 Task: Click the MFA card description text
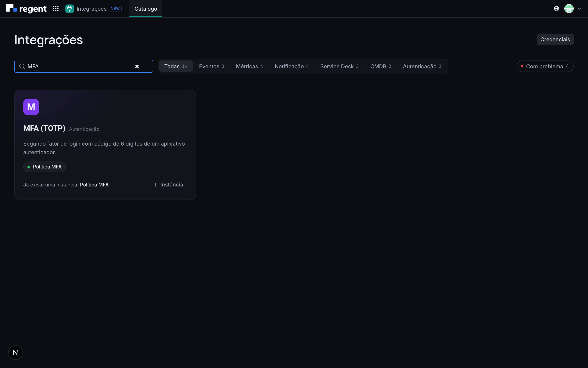click(104, 148)
